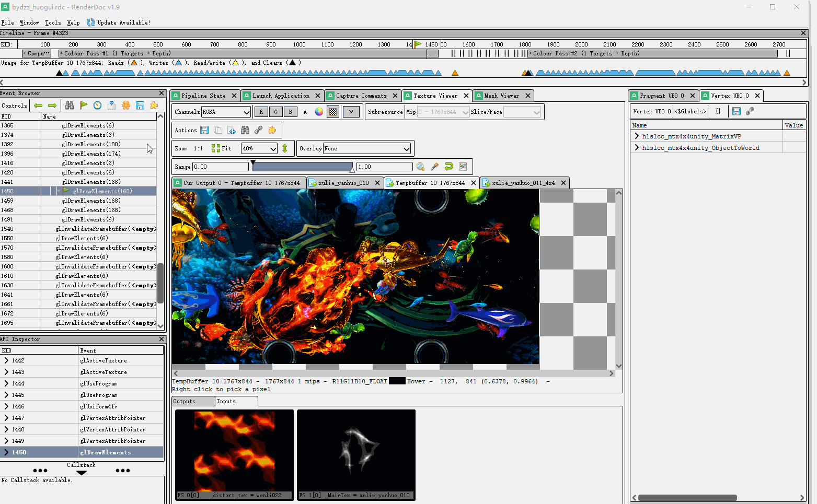Click the wand auto-fit range icon
Screen dimensions: 817x504
coord(434,166)
